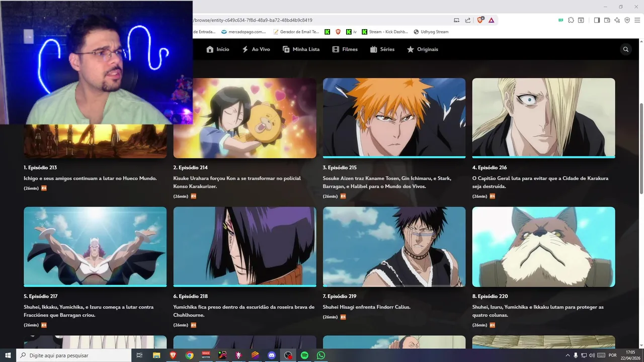Switch to the Filmes section
The height and width of the screenshot is (362, 644).
[345, 49]
